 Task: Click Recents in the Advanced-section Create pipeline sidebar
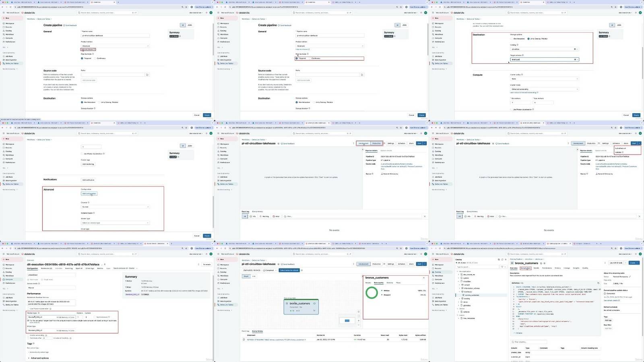click(x=9, y=148)
